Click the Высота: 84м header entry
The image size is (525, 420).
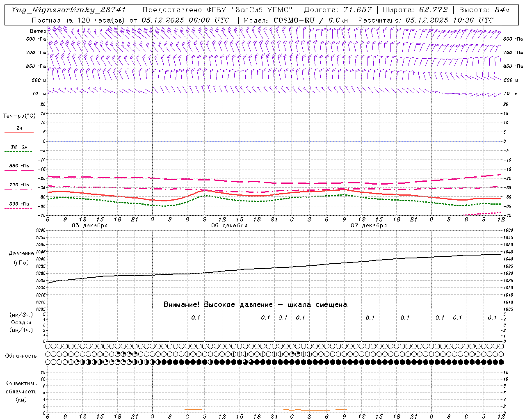484,10
